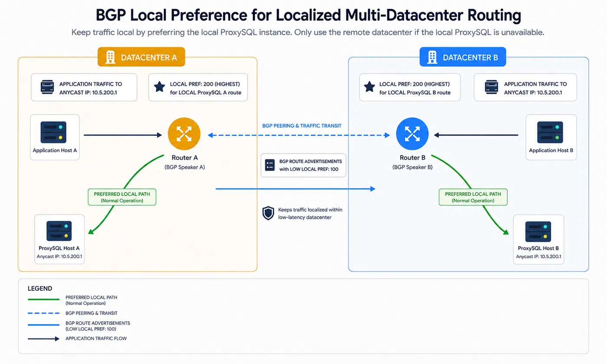Screen dimensions: 607x364
Task: Select the blue Router B icon
Action: (412, 134)
